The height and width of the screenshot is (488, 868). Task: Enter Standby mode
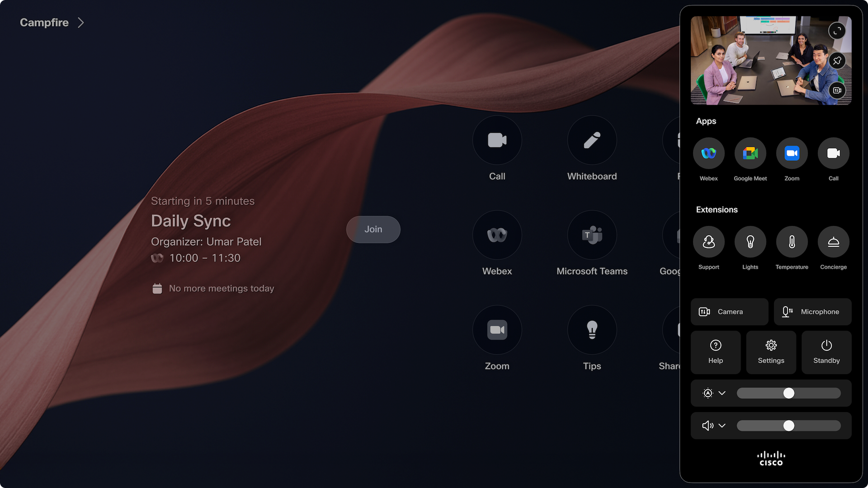(x=826, y=352)
